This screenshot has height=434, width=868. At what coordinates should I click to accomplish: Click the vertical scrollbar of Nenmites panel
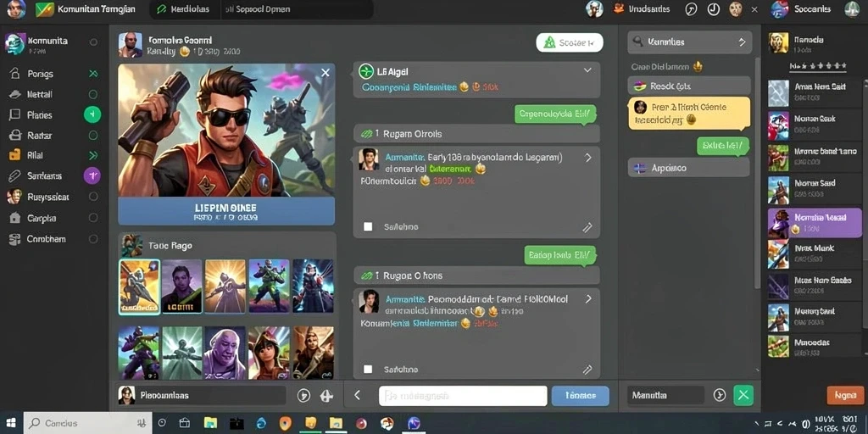757,171
